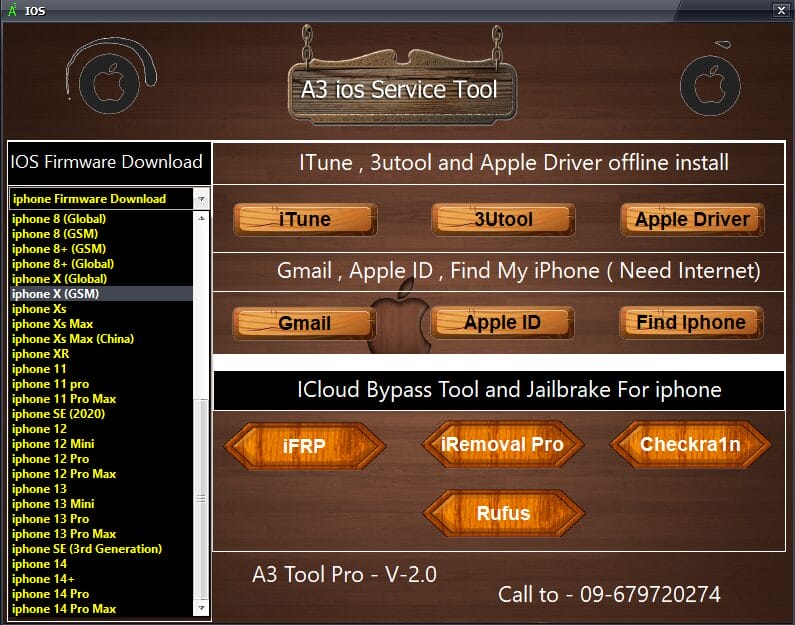Select iphone 13 Mini firmware
The image size is (795, 625).
tap(101, 504)
